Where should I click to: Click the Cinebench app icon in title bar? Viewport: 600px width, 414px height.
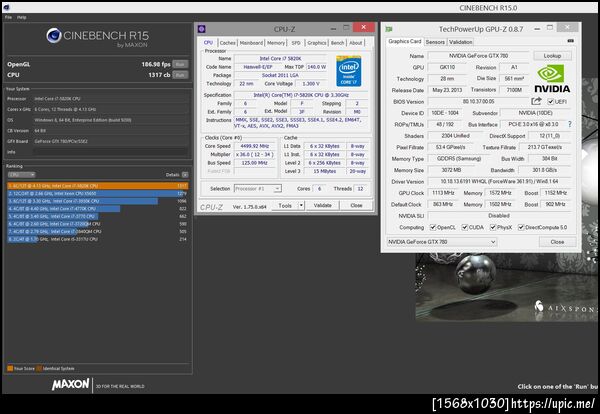tap(6, 7)
